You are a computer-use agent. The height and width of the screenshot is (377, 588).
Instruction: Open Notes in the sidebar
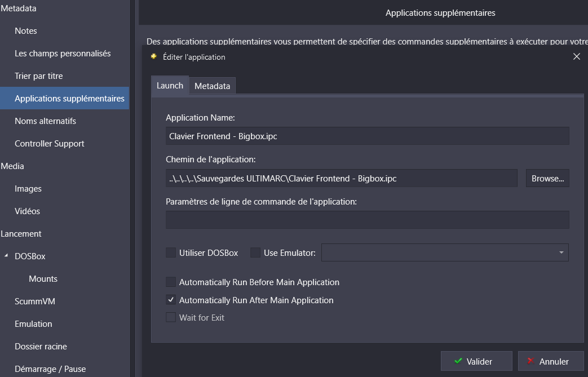point(26,31)
